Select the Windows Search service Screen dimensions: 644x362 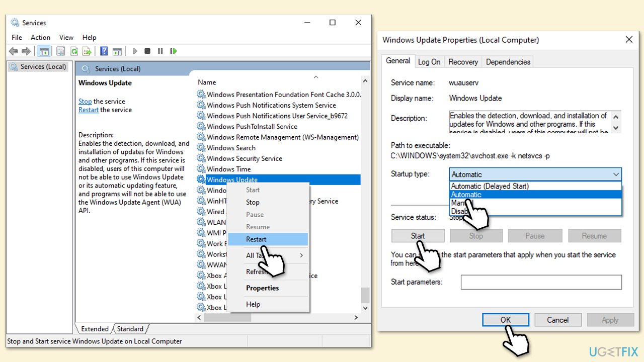tap(278, 148)
